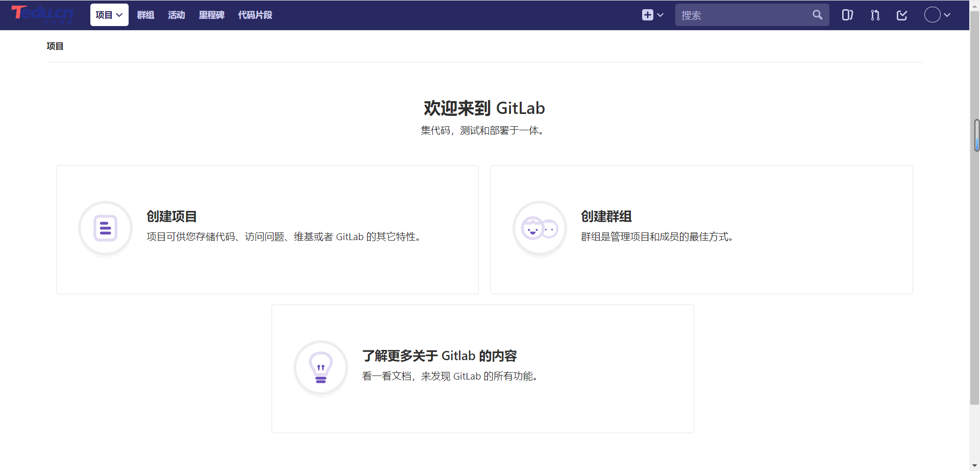Click the 创建项目 card title

171,216
